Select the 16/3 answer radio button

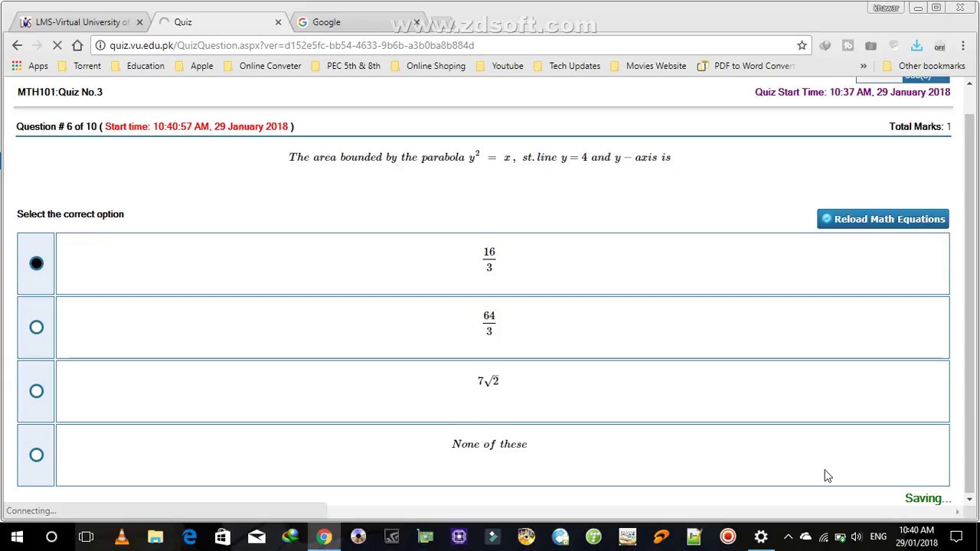pyautogui.click(x=36, y=263)
